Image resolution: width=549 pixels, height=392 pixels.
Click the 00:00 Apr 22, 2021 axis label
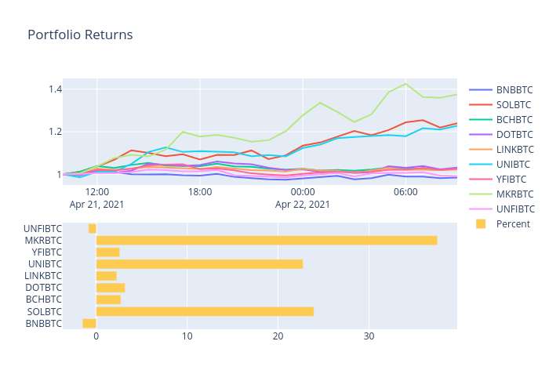pyautogui.click(x=302, y=198)
